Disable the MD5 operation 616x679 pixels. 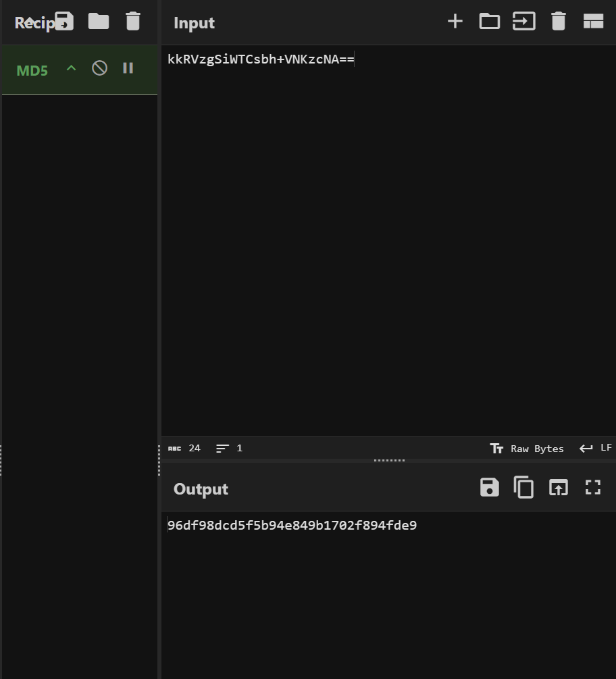pyautogui.click(x=99, y=68)
